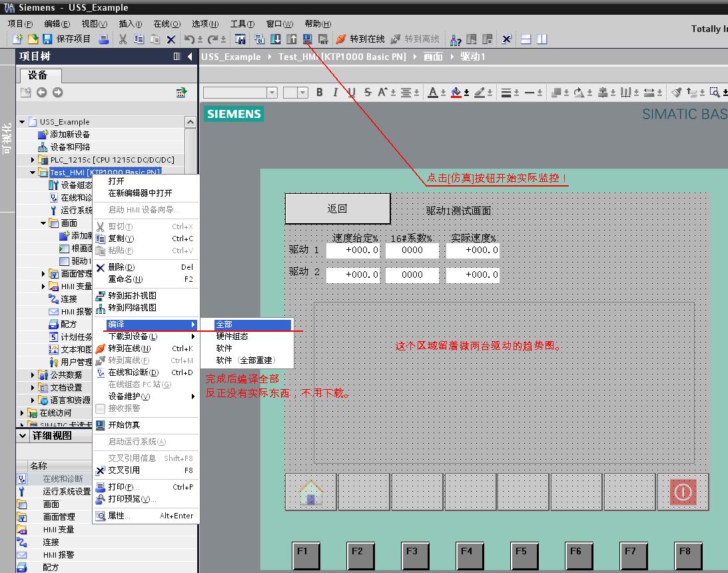Click 驱动 2 实际速度 output field

tap(473, 275)
